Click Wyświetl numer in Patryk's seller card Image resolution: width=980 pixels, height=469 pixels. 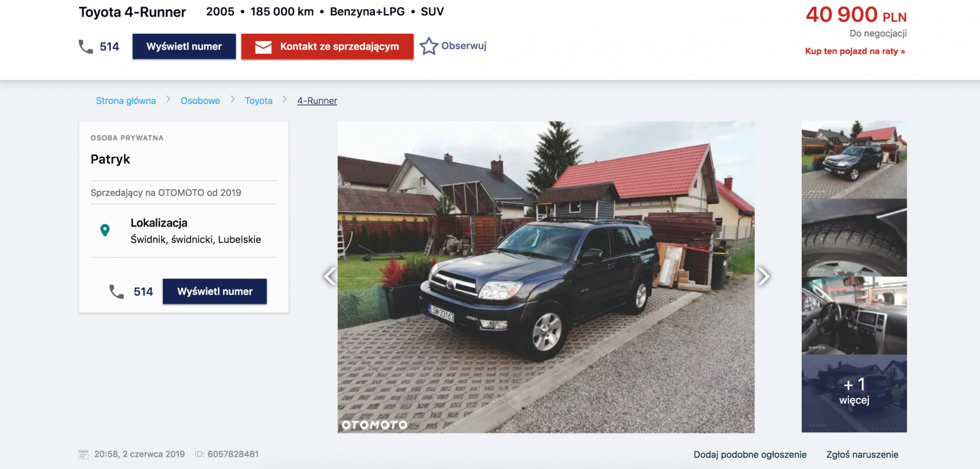pyautogui.click(x=215, y=291)
